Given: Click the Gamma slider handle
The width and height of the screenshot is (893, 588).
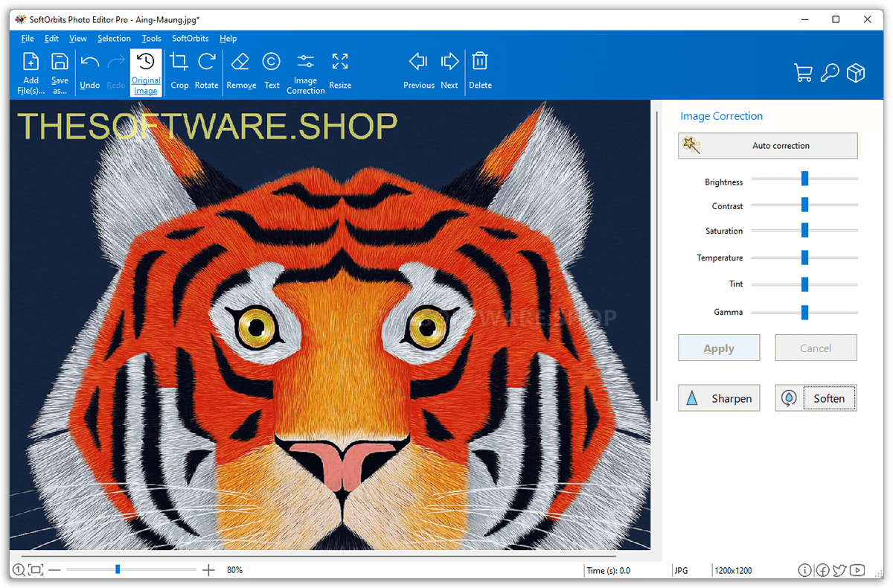Looking at the screenshot, I should (804, 313).
